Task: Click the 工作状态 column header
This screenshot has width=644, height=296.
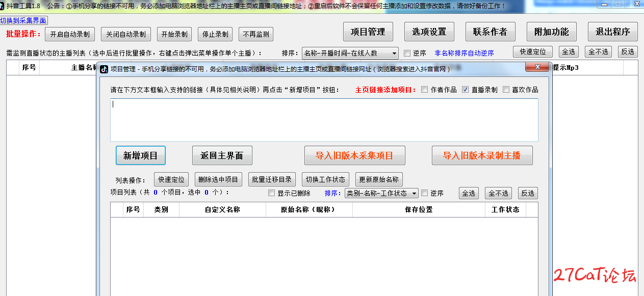Action: pos(505,209)
